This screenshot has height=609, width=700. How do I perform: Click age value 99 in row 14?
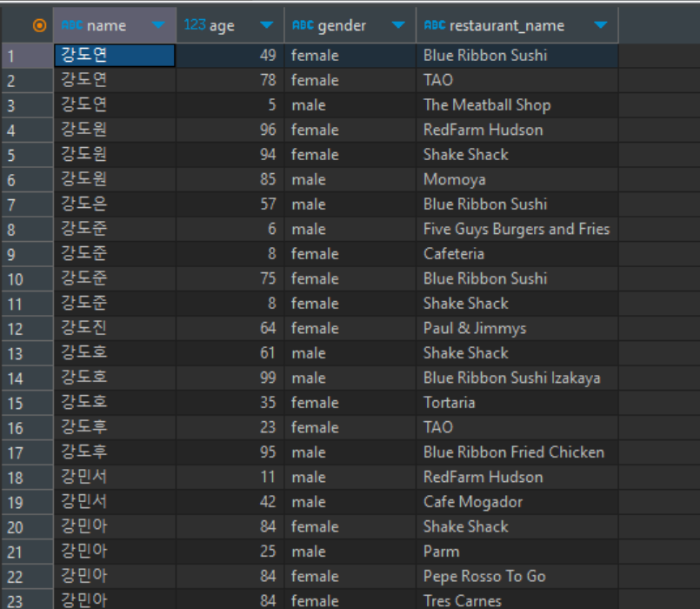point(230,378)
